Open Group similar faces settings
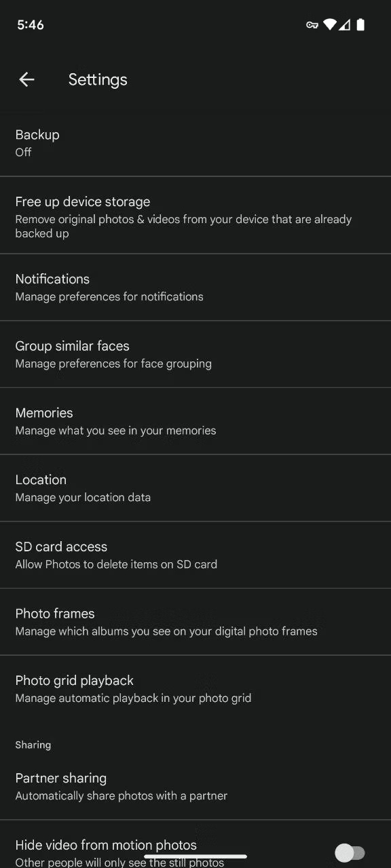391x868 pixels. coord(195,354)
